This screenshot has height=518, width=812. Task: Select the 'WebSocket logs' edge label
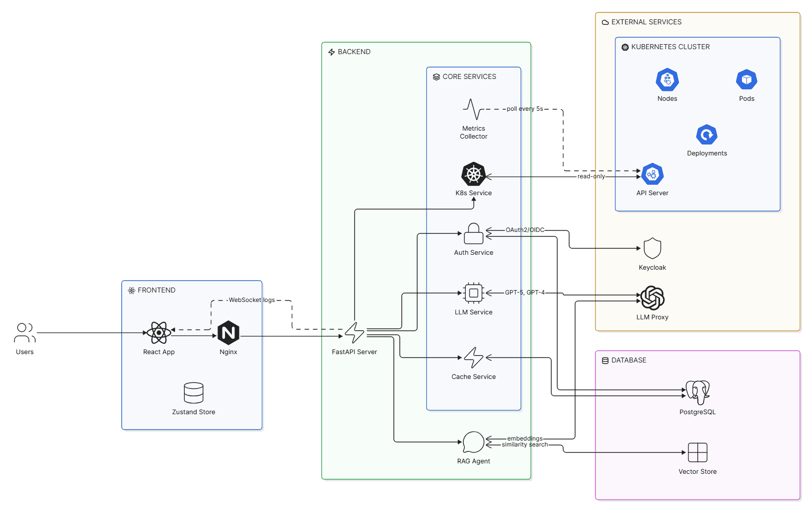[x=252, y=300]
